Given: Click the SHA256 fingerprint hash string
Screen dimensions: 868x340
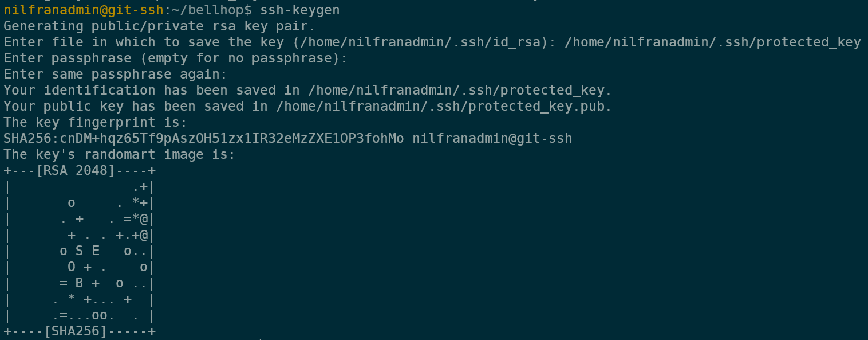Looking at the screenshot, I should (203, 138).
